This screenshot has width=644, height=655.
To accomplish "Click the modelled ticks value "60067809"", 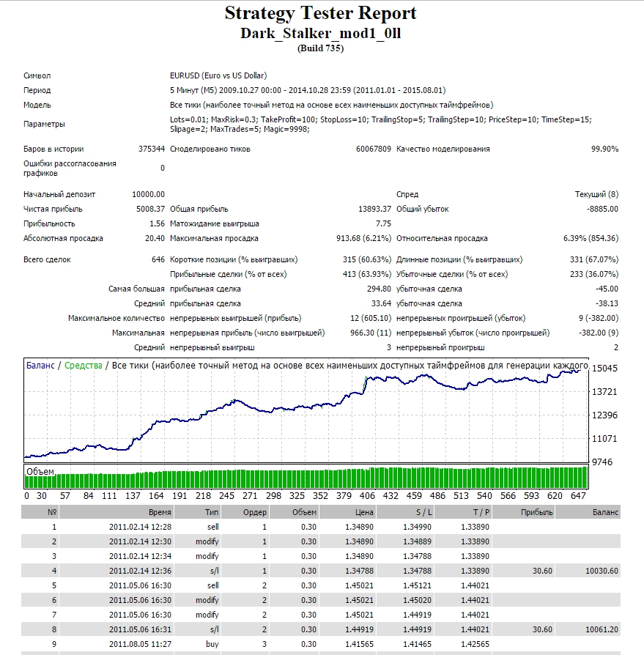I will pos(374,149).
